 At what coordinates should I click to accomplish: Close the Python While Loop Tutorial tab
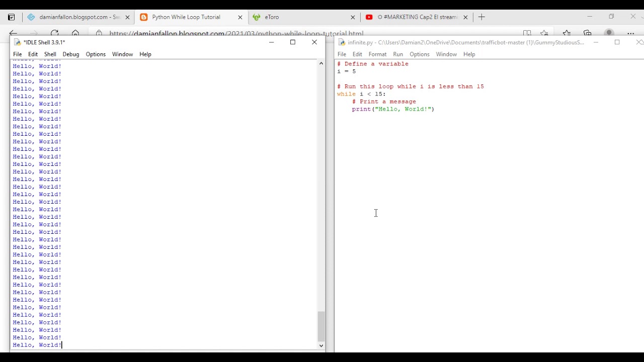click(x=240, y=17)
